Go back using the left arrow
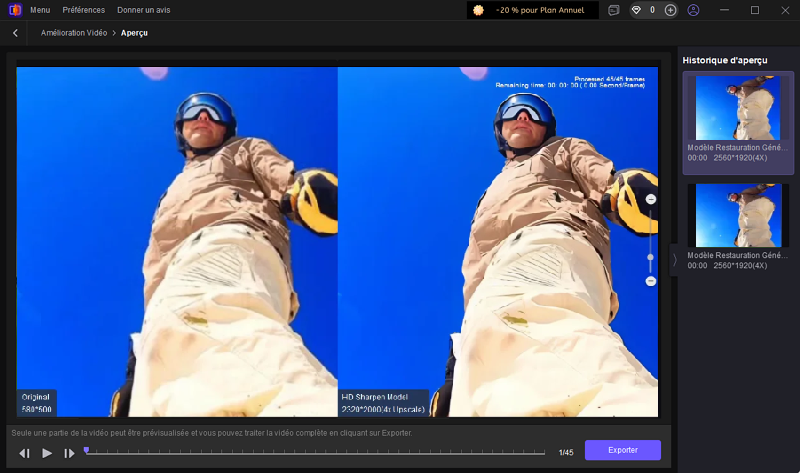Screen dimensions: 800x473 tap(15, 33)
